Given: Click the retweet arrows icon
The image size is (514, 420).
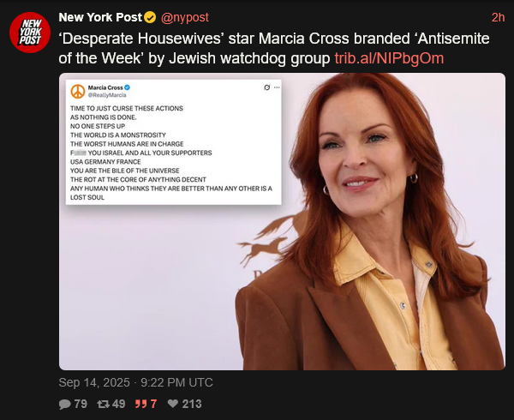Looking at the screenshot, I should click(104, 404).
